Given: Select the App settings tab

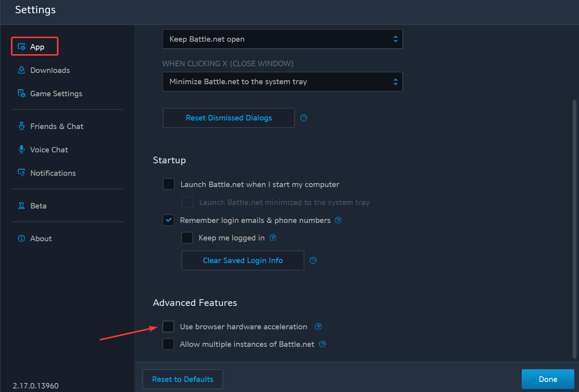Looking at the screenshot, I should (35, 46).
